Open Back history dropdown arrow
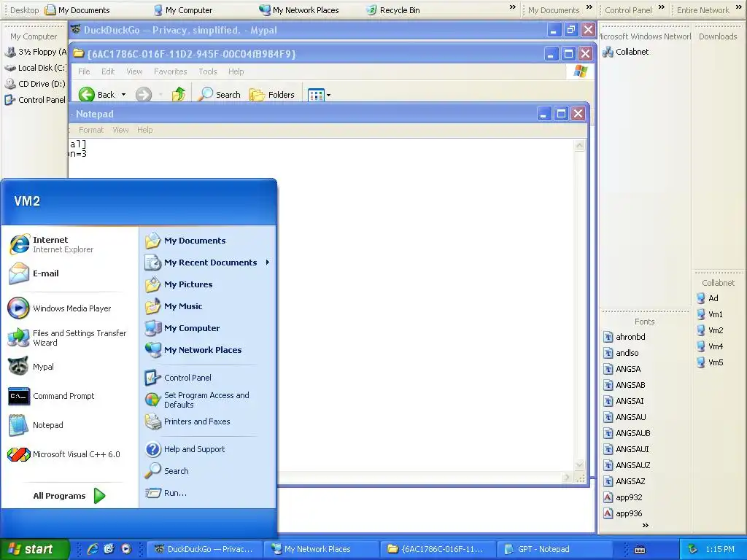 pyautogui.click(x=123, y=94)
